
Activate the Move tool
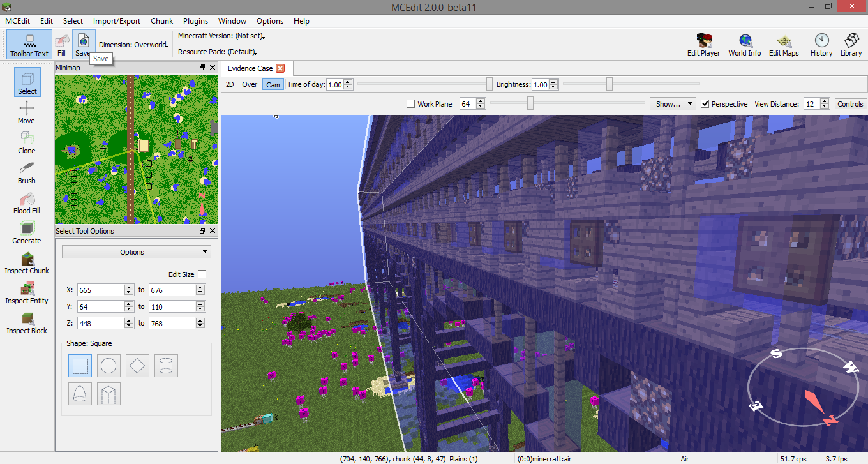coord(27,112)
